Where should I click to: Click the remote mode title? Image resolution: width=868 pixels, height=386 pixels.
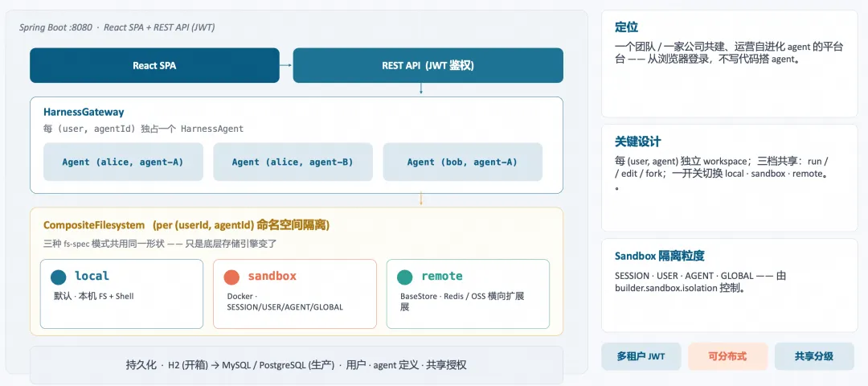click(442, 276)
